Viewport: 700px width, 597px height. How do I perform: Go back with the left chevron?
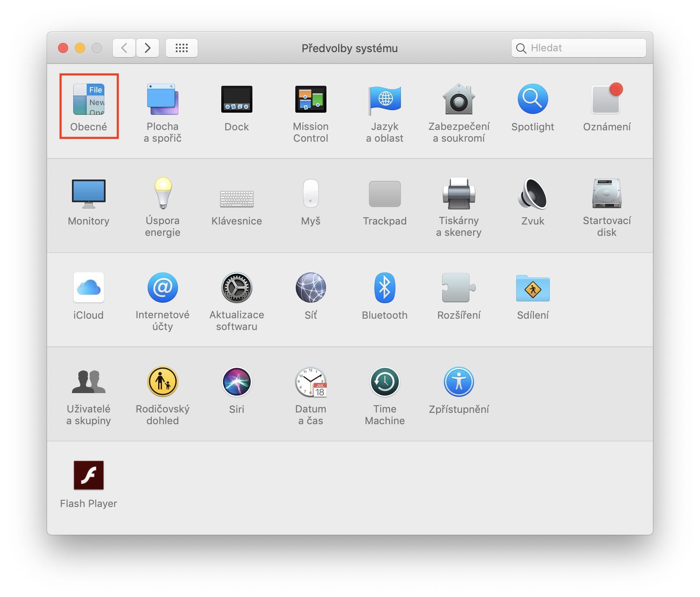[x=124, y=48]
